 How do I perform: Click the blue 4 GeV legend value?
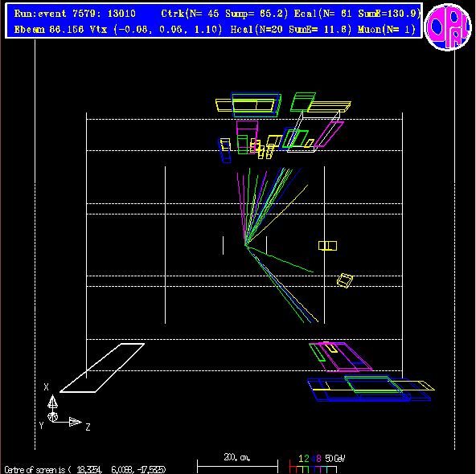pyautogui.click(x=313, y=458)
